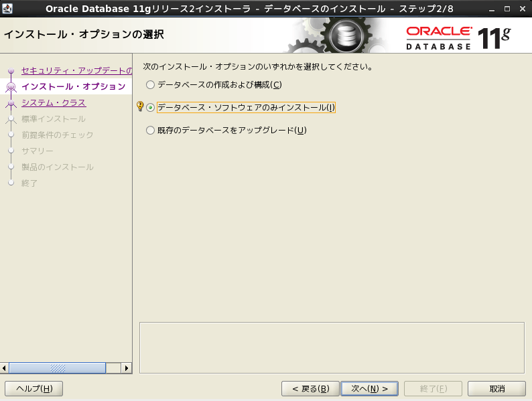Screen dimensions: 532x401
Task: Choose データベース・ソフトウェアのみインストール radio option
Action: point(150,108)
